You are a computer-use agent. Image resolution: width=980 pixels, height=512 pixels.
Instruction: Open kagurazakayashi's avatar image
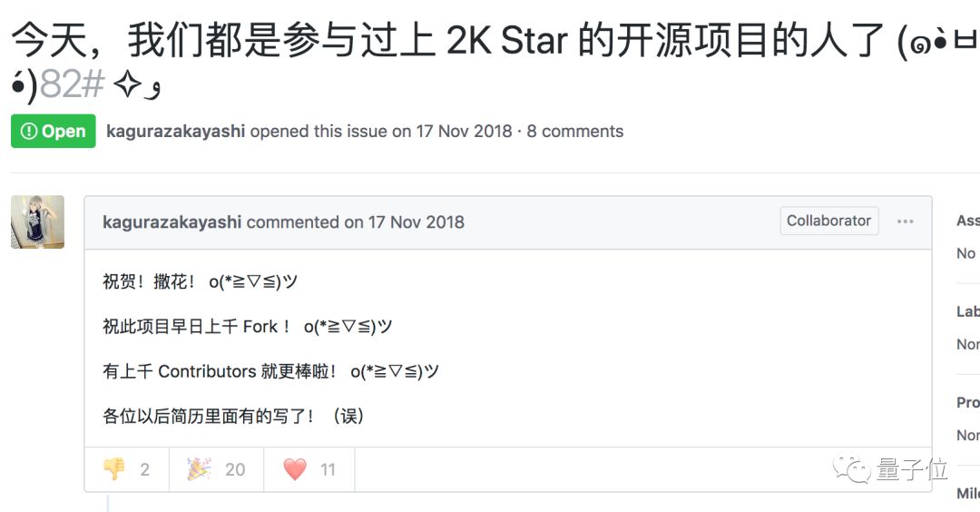point(37,222)
